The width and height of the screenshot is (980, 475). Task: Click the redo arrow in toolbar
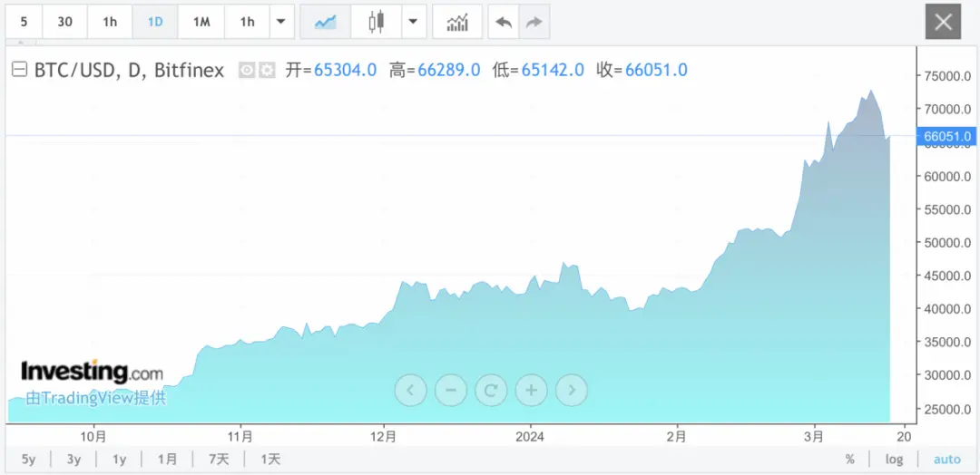[534, 22]
